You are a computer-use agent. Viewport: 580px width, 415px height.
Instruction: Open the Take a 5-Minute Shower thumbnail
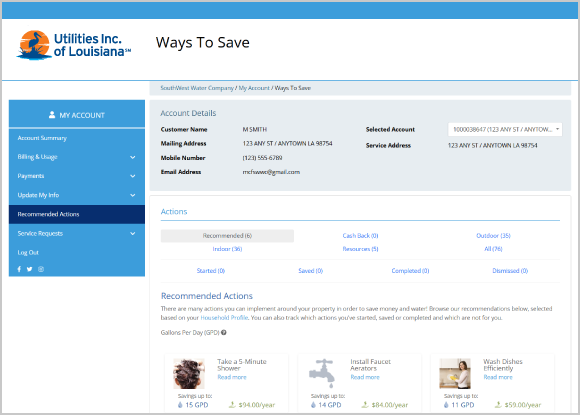point(189,373)
